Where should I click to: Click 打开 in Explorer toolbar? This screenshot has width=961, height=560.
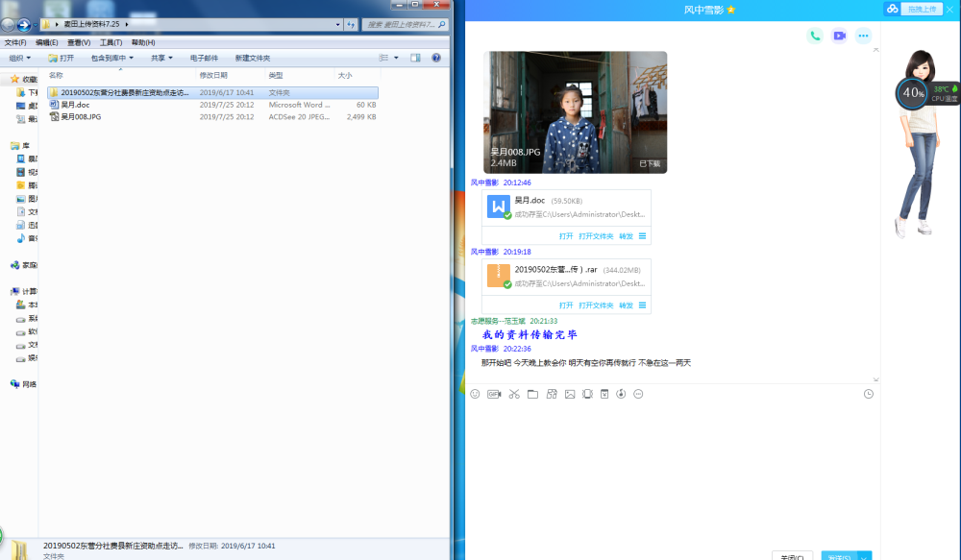coord(62,59)
